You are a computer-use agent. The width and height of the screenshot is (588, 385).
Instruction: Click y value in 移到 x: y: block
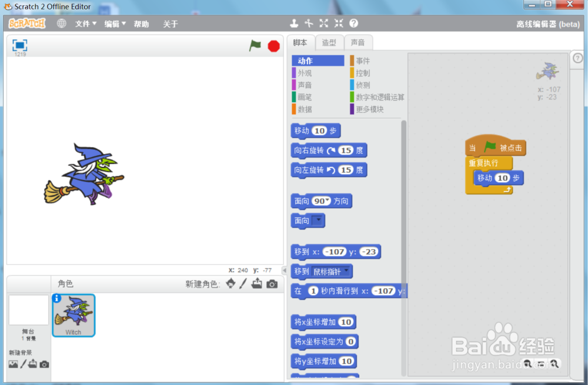point(369,252)
